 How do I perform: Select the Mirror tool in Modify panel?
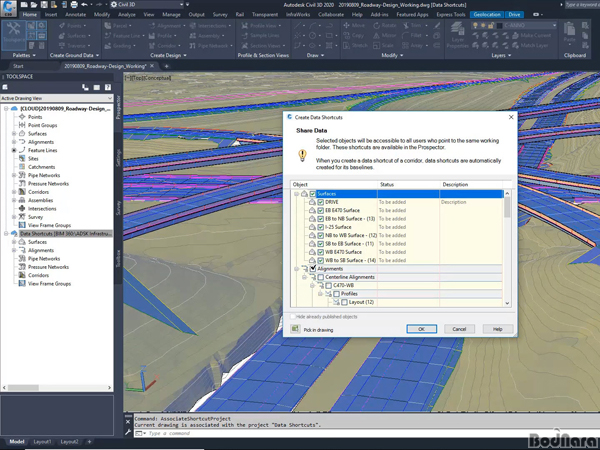point(385,35)
